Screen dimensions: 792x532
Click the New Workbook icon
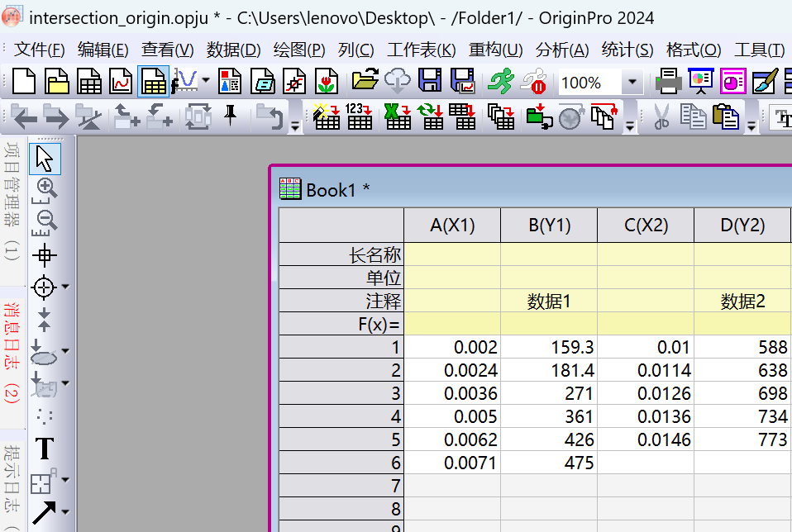point(89,82)
